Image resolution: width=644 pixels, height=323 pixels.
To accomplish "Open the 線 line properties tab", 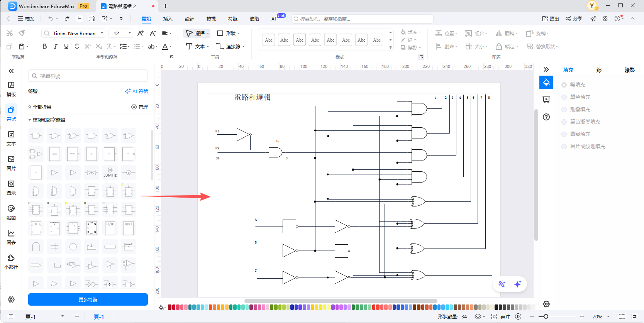I will tap(599, 70).
